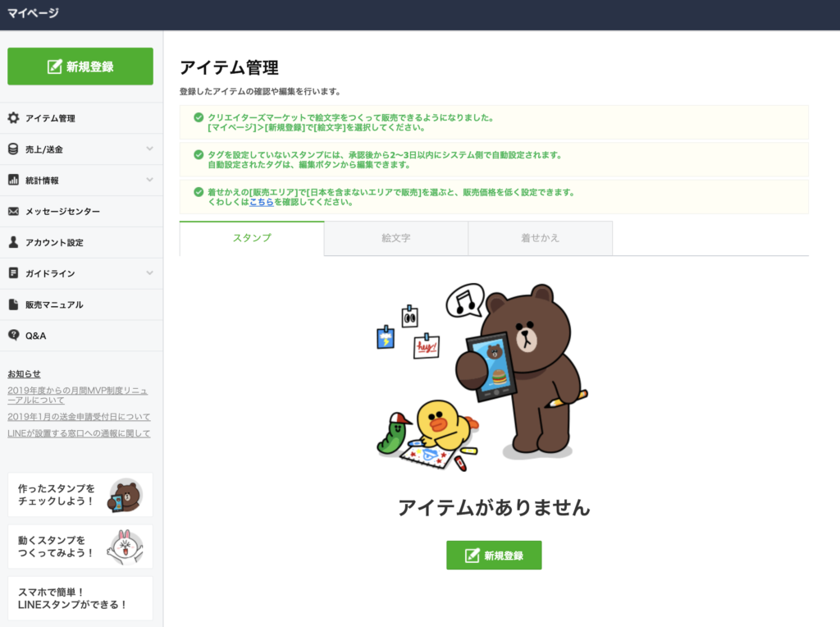
Task: Switch to the 着せかえ tab
Action: click(540, 238)
